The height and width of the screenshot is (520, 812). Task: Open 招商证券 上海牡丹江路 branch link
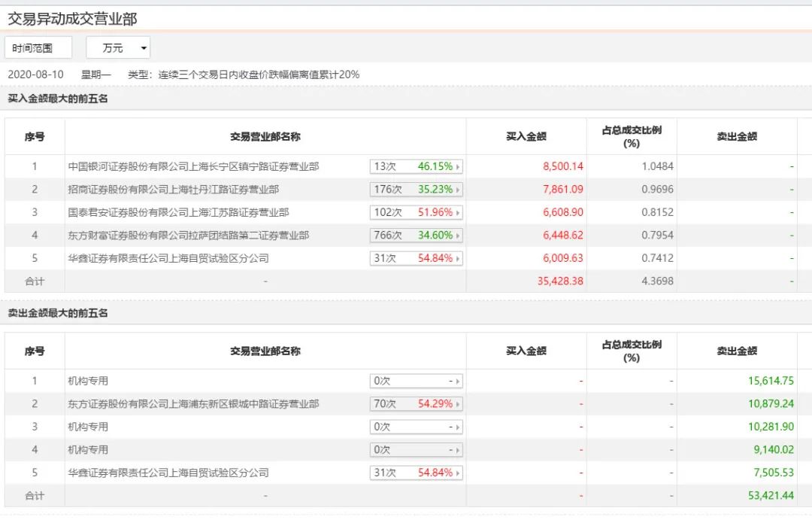(x=173, y=190)
